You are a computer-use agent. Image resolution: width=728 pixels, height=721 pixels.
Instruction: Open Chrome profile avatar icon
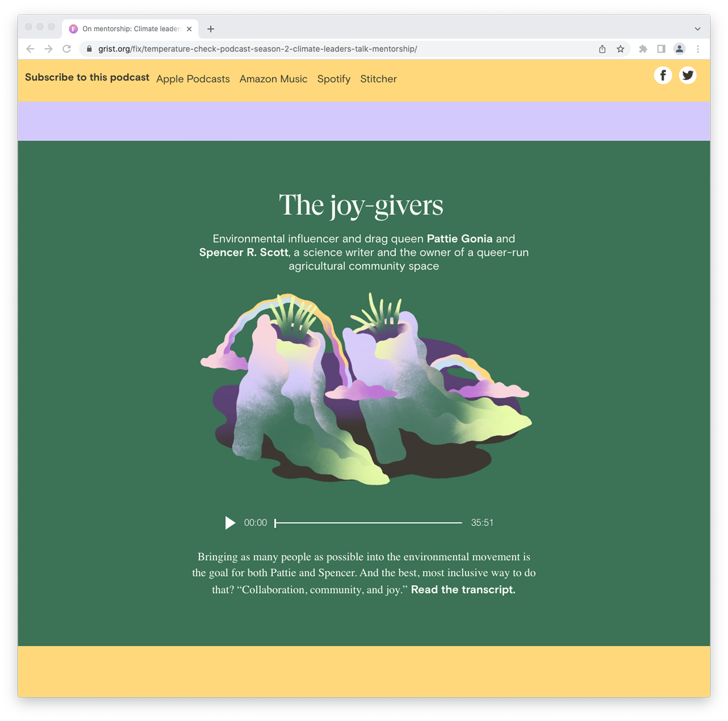pos(679,49)
